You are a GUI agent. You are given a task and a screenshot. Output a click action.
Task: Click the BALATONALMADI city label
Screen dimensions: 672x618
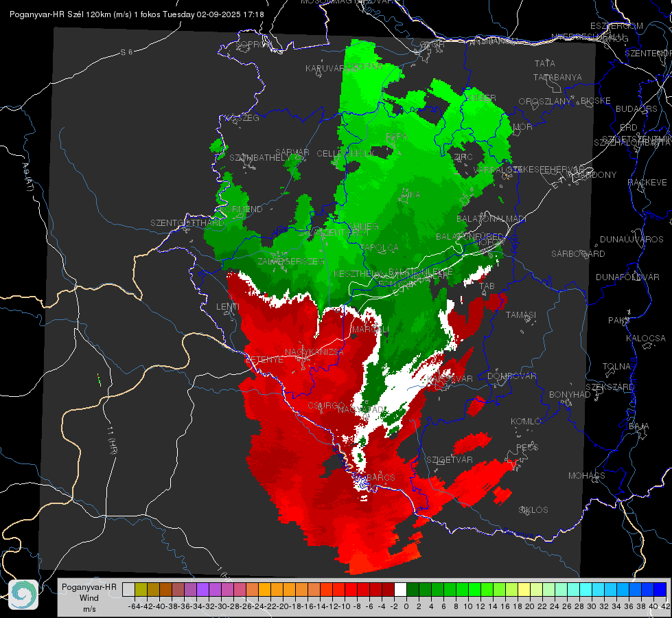(491, 219)
